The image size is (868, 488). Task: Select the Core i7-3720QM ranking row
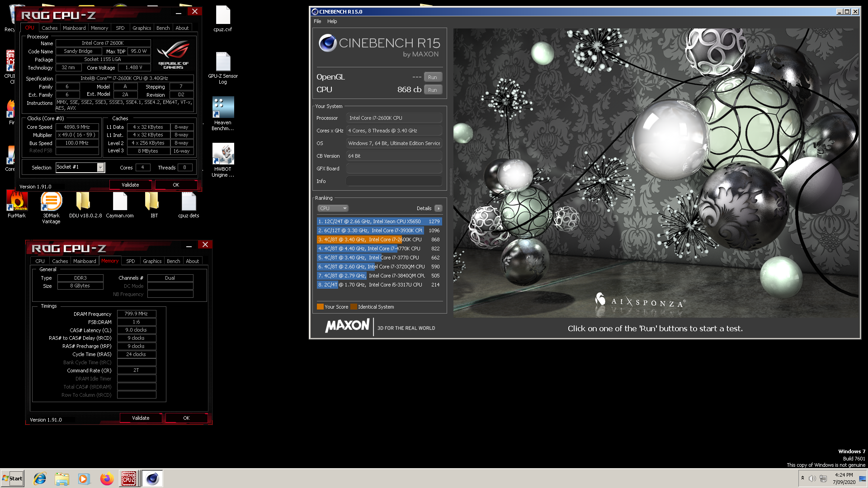click(379, 267)
